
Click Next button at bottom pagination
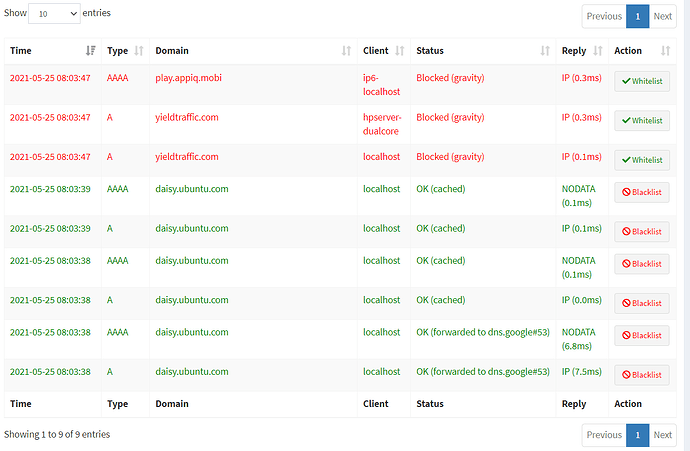[663, 435]
